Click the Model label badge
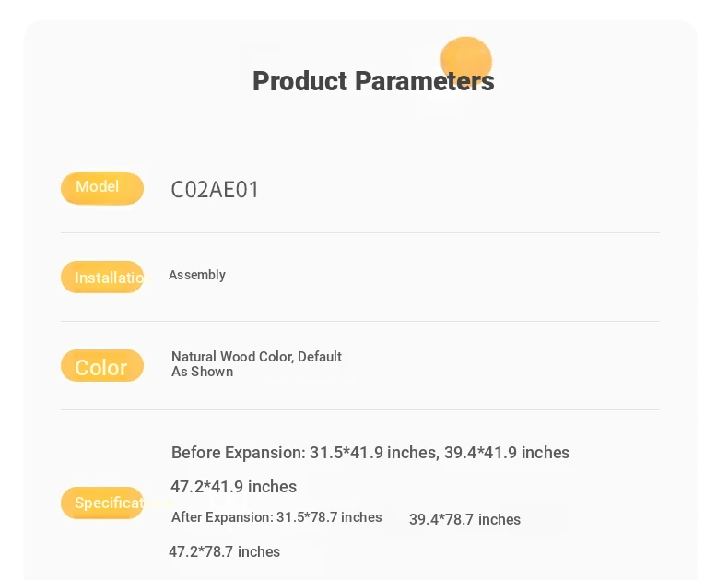The image size is (728, 580). pos(102,188)
